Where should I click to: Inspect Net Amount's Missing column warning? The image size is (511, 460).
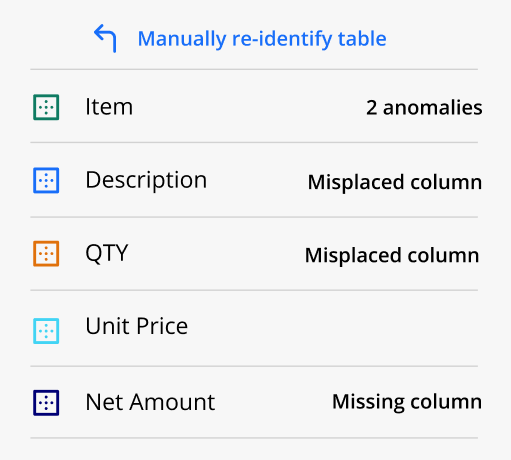pos(407,402)
